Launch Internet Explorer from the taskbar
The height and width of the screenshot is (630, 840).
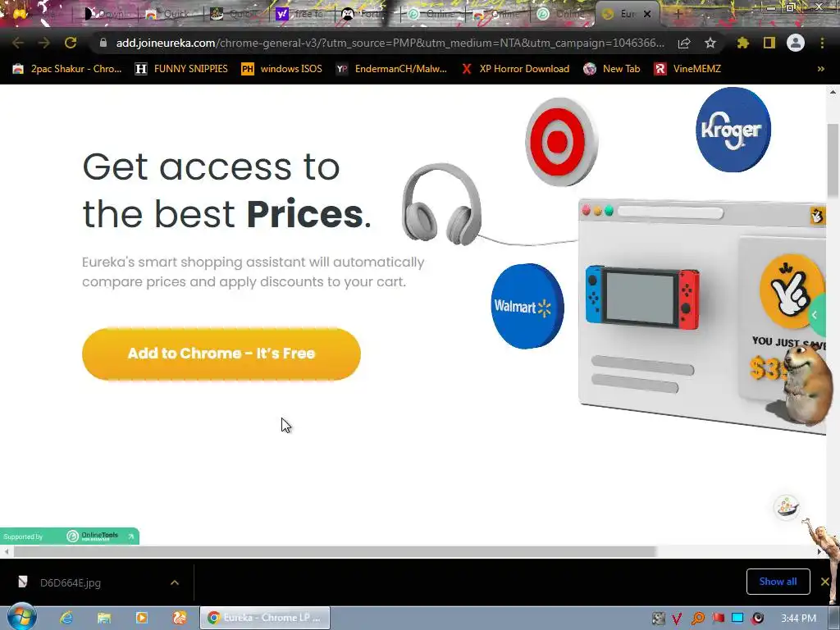66,618
